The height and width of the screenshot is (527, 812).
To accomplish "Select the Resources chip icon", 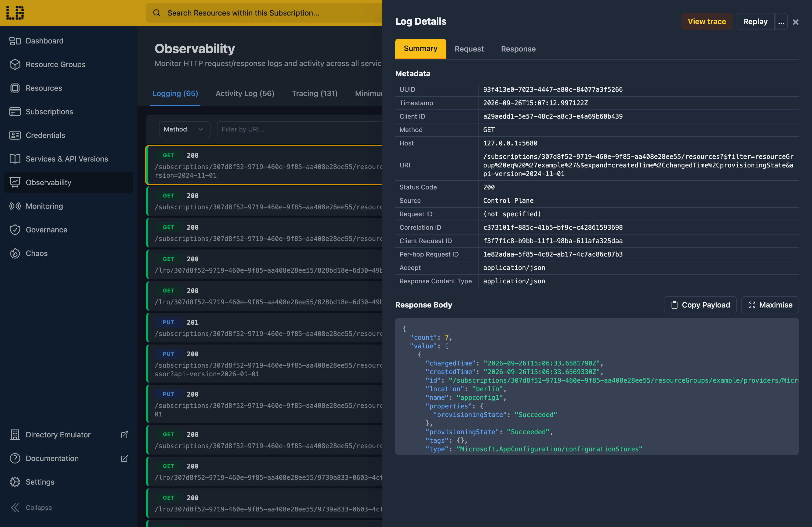I will (x=15, y=88).
